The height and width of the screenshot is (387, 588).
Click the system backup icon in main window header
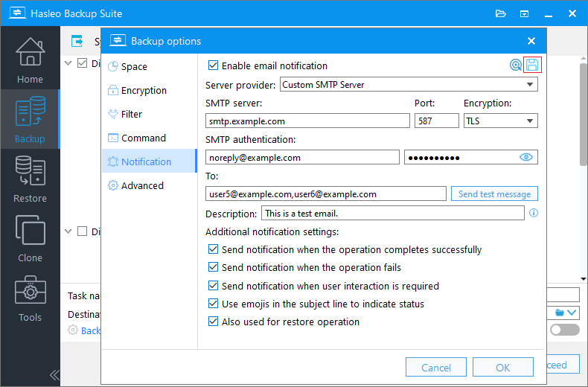point(77,41)
